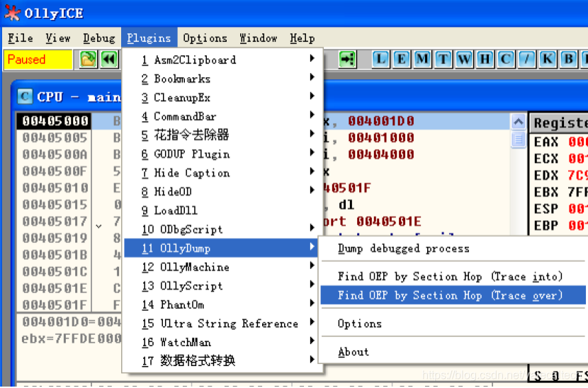Expand the Hide Caption plugin submenu
588x388 pixels.
coord(222,173)
